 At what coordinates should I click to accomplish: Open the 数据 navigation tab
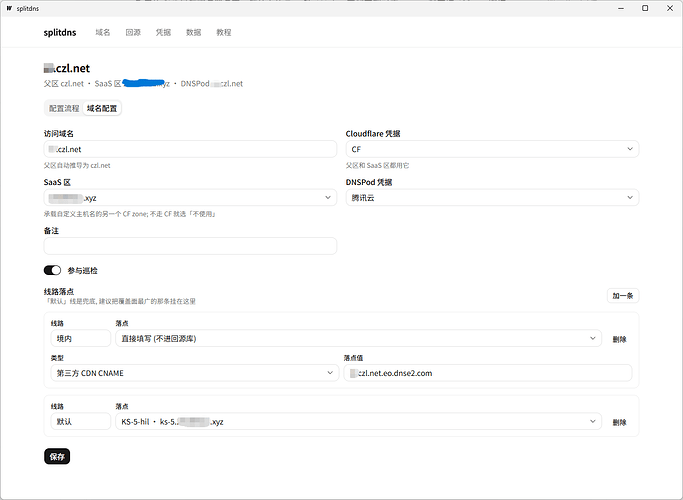point(193,33)
